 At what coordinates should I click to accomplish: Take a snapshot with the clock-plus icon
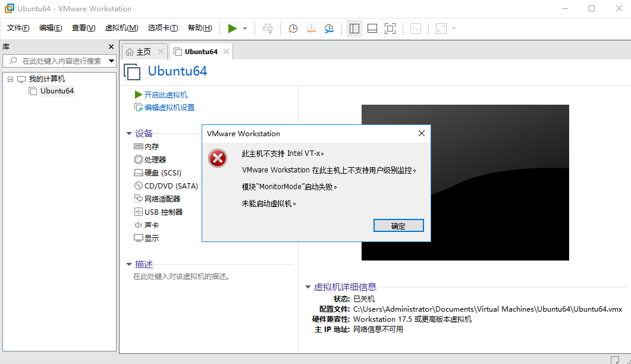pyautogui.click(x=293, y=29)
